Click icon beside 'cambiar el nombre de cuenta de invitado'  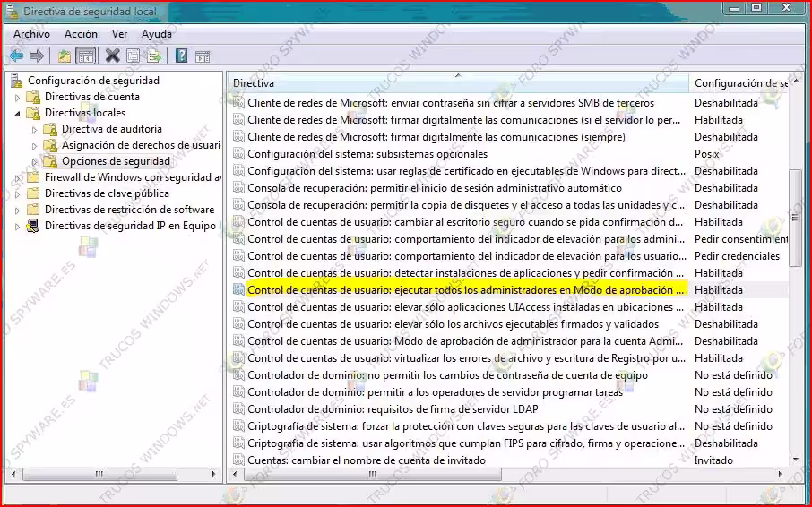coord(238,460)
